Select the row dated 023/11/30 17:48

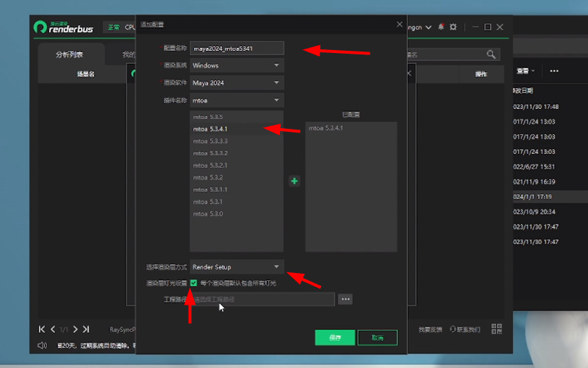coord(550,107)
